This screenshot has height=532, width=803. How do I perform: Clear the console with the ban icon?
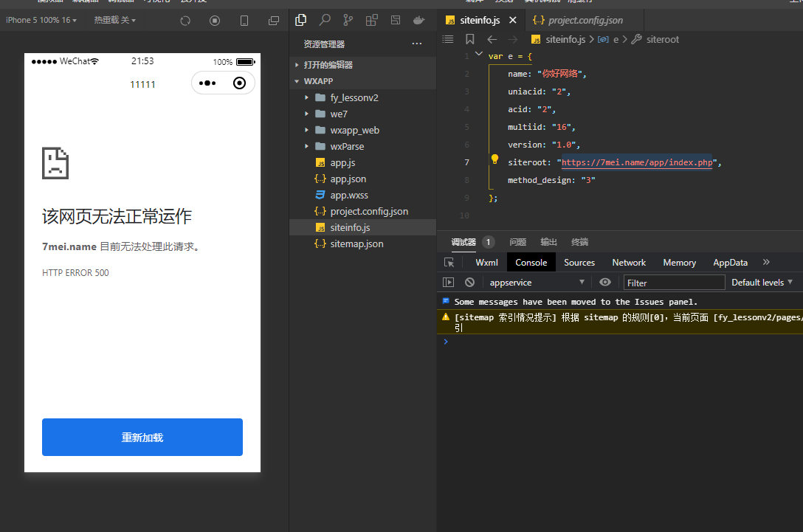469,282
